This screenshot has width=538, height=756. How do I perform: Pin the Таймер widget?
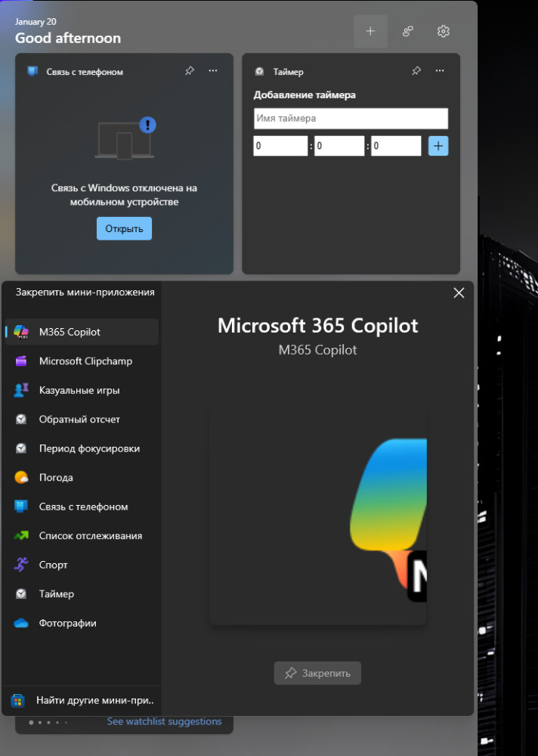[416, 71]
